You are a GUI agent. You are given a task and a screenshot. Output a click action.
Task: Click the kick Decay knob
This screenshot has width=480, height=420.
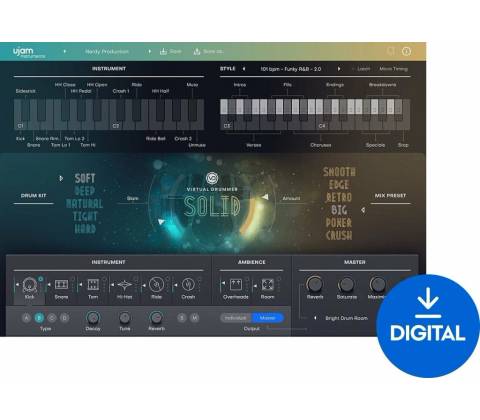tap(93, 318)
